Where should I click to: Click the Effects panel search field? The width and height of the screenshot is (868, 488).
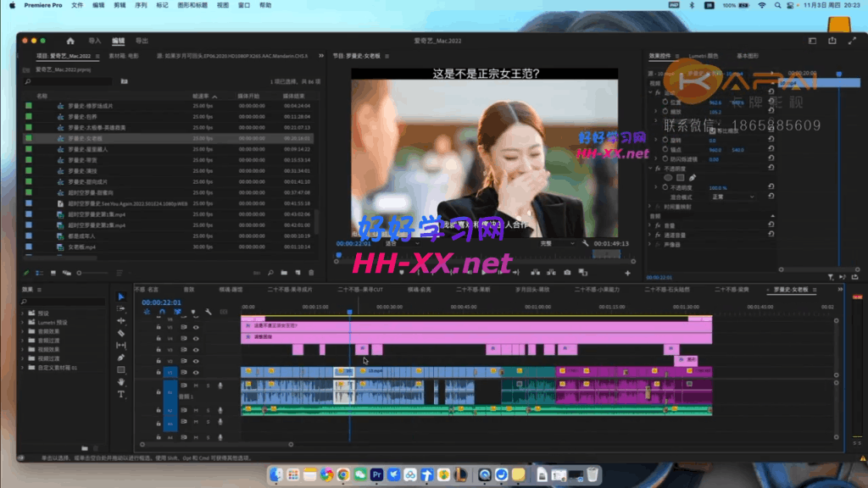point(63,302)
